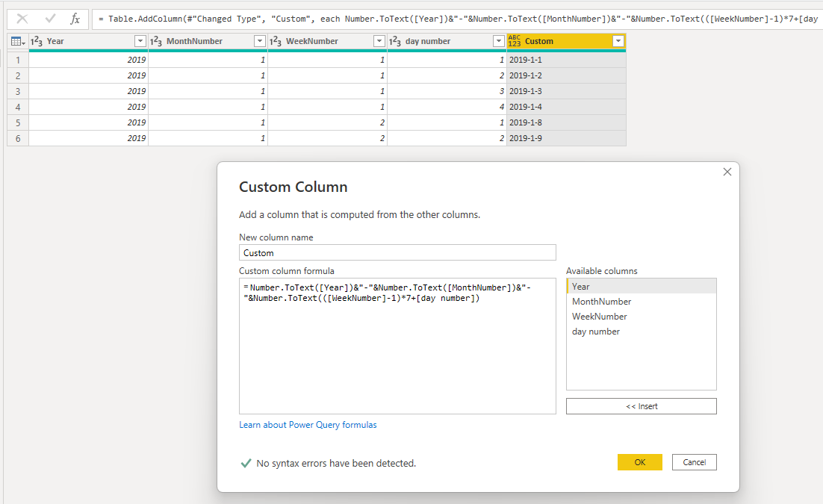Click Cancel in Custom Column dialog

694,462
